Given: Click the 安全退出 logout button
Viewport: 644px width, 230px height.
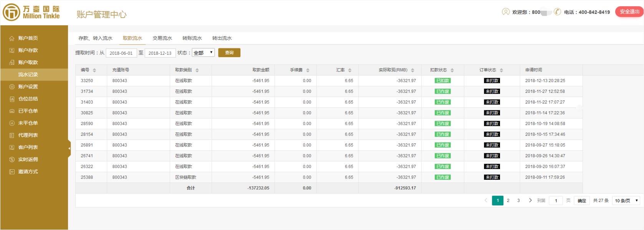Looking at the screenshot, I should [x=629, y=12].
